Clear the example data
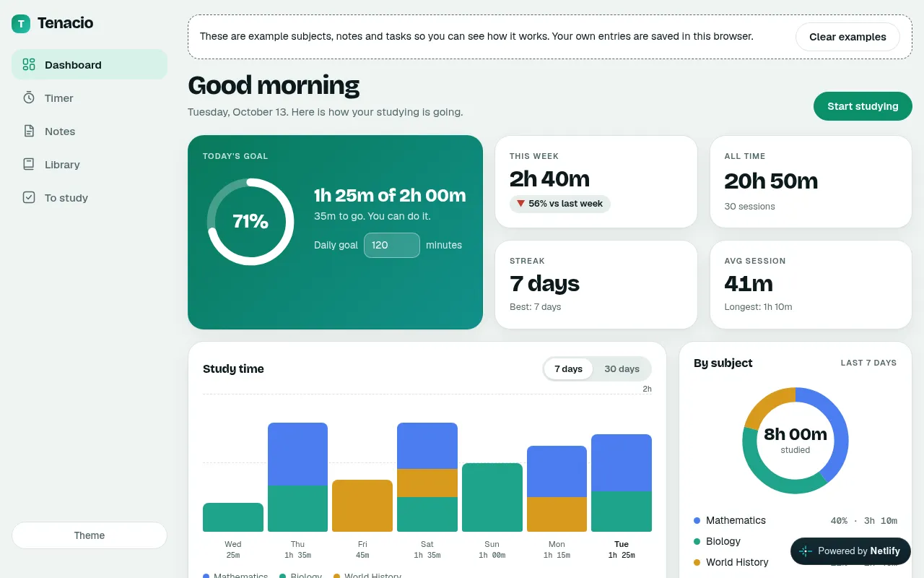Viewport: 924px width, 578px height. 847,37
